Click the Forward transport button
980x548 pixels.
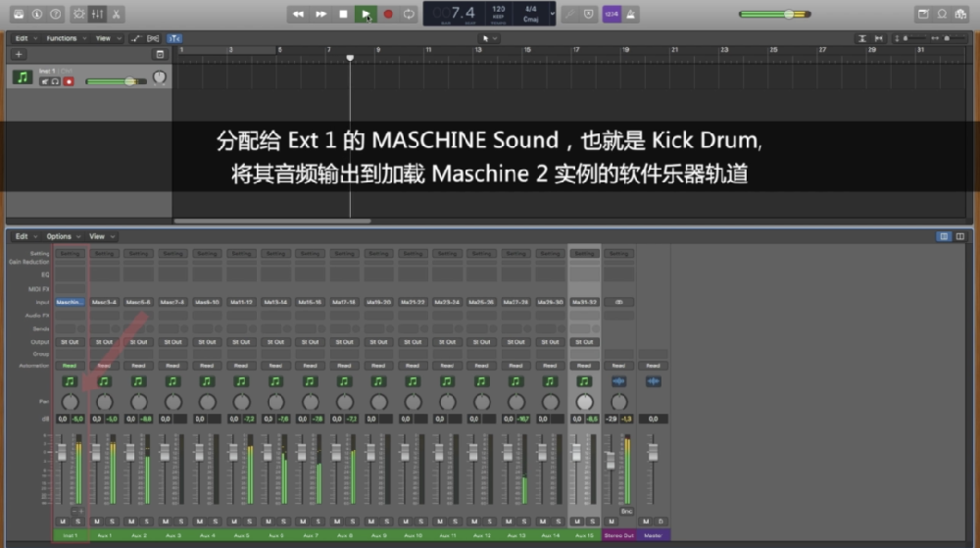point(320,14)
